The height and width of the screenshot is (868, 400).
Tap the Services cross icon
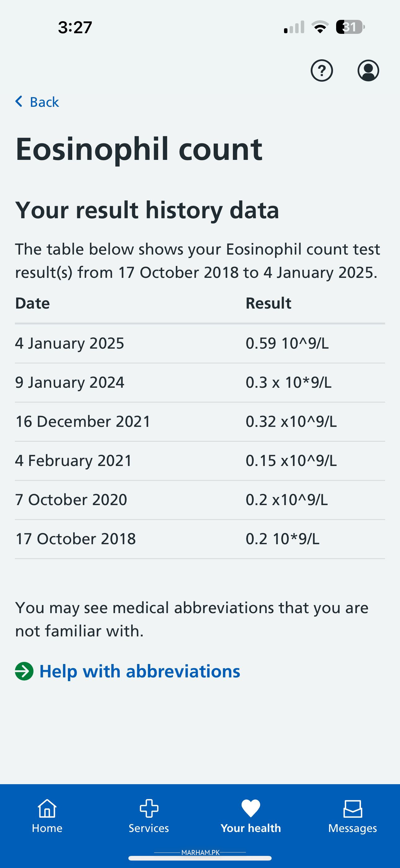click(149, 808)
